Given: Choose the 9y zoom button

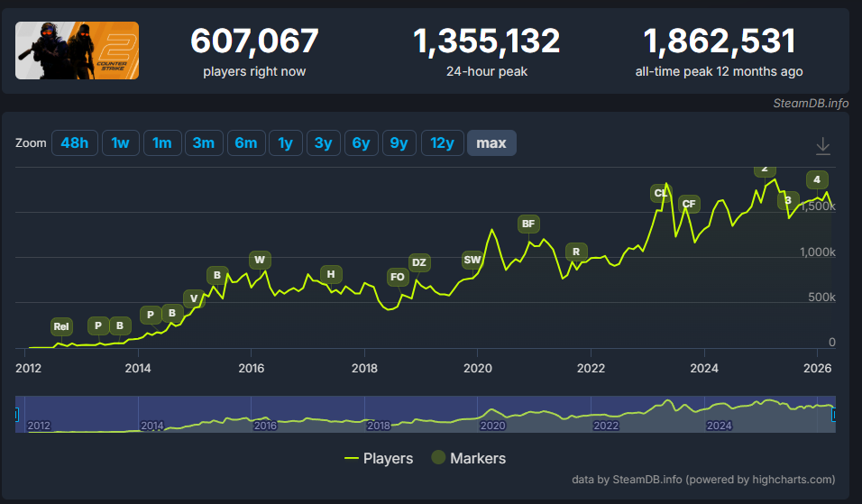Looking at the screenshot, I should (399, 142).
